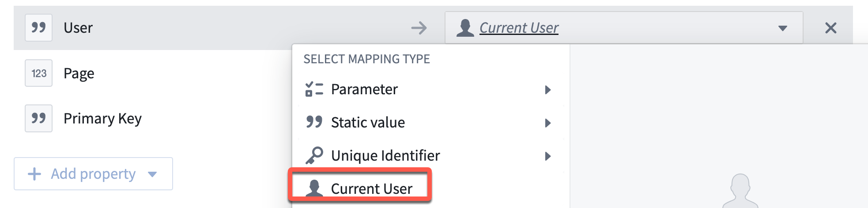Screen dimensions: 868x208
Task: Click the person icon in Current User menu entry
Action: click(314, 189)
